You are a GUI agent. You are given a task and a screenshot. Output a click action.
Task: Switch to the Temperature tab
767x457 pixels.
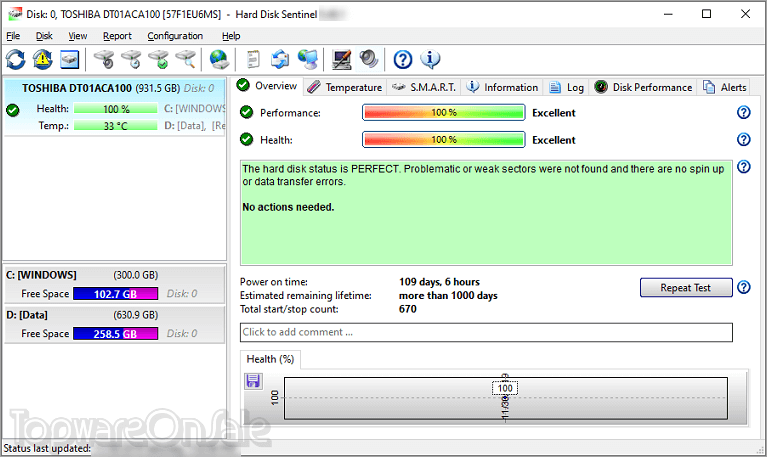coord(345,87)
